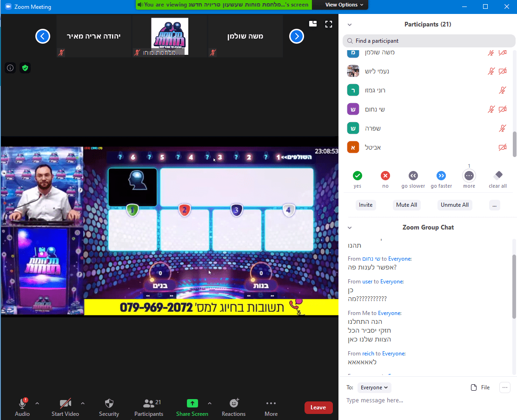This screenshot has width=517, height=420.
Task: Toggle video icon for נעמי ליוש
Action: [x=503, y=71]
